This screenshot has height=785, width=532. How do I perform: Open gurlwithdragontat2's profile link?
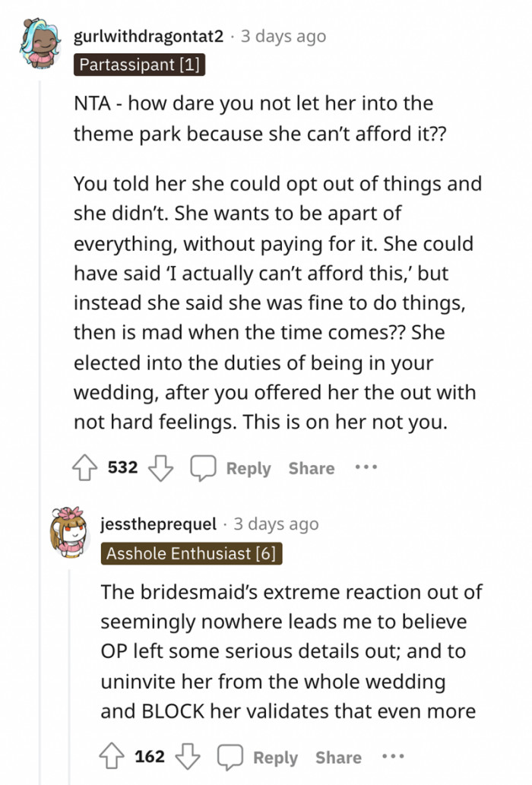click(148, 35)
